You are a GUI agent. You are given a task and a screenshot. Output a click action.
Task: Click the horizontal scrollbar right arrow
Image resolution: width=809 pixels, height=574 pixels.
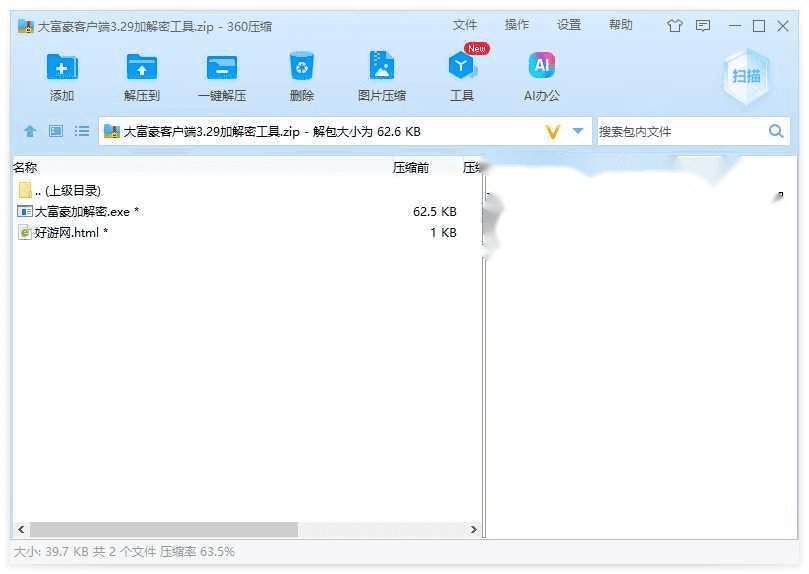click(475, 529)
